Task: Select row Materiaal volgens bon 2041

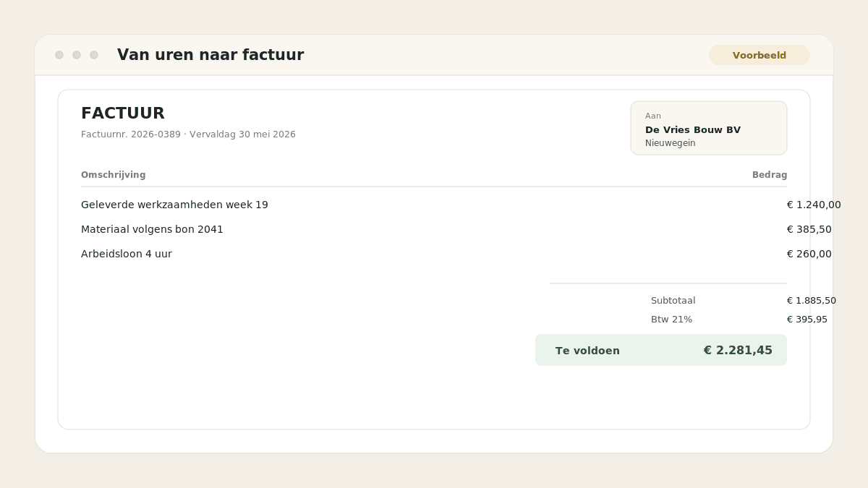Action: click(x=434, y=229)
